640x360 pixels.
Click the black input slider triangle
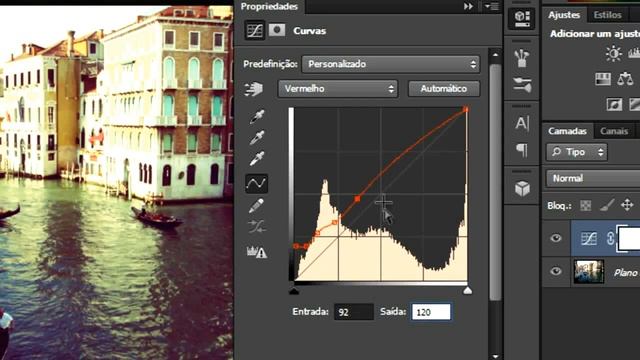pos(294,291)
